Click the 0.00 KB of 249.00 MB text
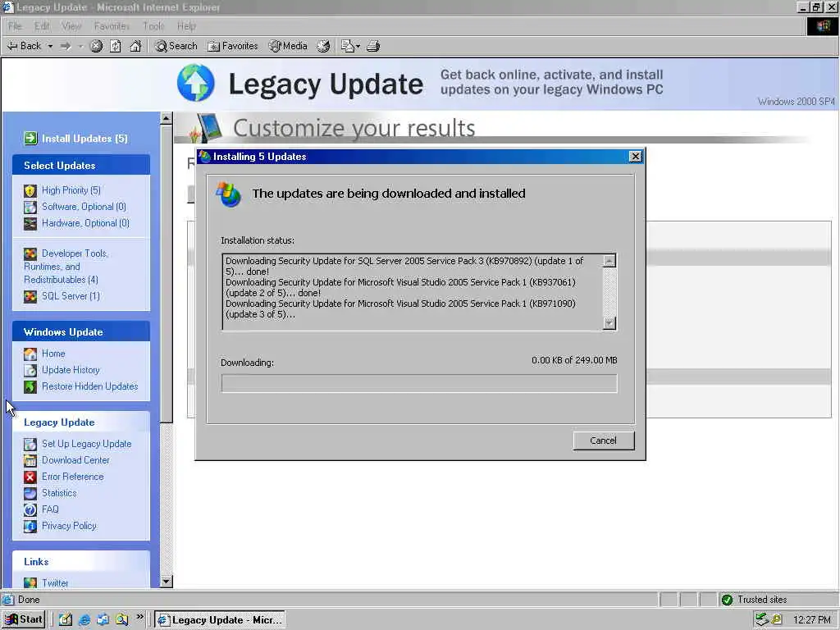This screenshot has height=630, width=840. coord(574,360)
